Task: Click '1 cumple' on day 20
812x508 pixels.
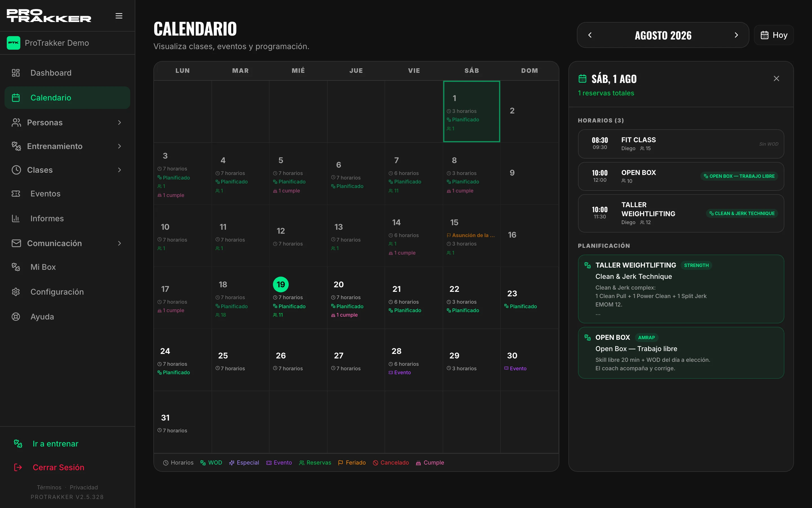Action: click(345, 315)
